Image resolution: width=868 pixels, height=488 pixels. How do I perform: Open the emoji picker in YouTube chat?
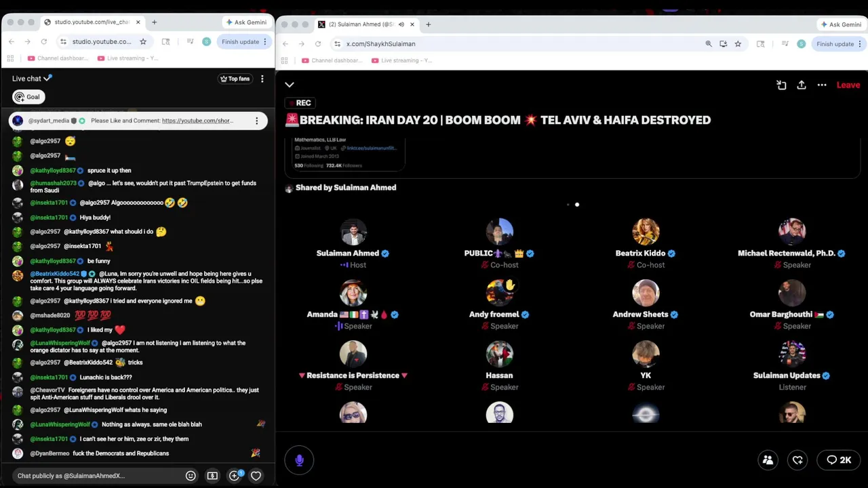(191, 476)
